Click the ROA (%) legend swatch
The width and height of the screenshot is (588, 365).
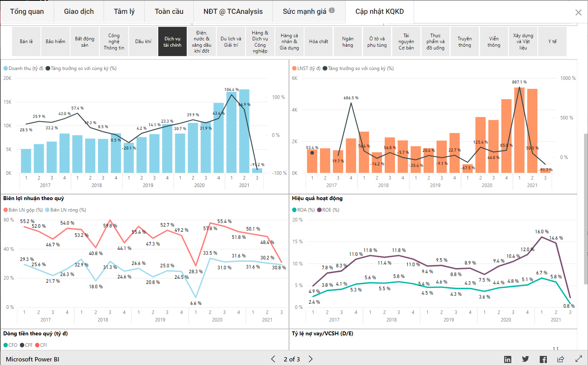pyautogui.click(x=294, y=210)
